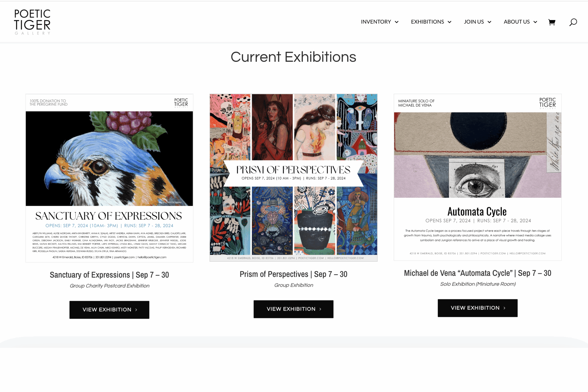Open the shopping cart icon

point(552,22)
